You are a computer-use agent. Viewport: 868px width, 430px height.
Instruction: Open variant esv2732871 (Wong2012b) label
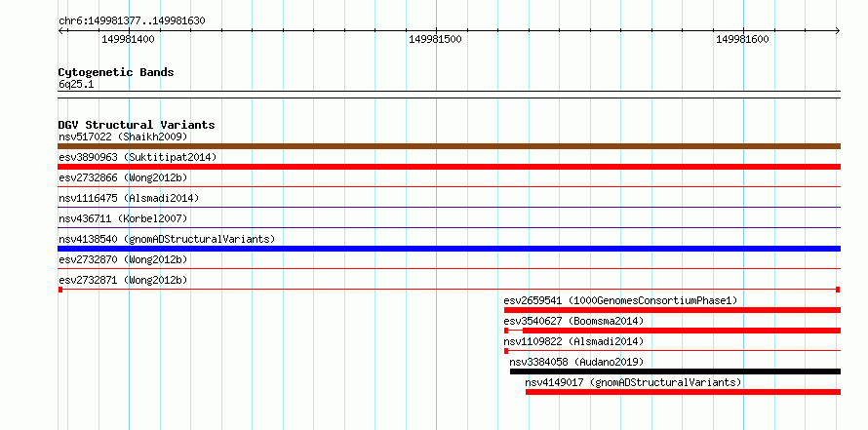123,280
